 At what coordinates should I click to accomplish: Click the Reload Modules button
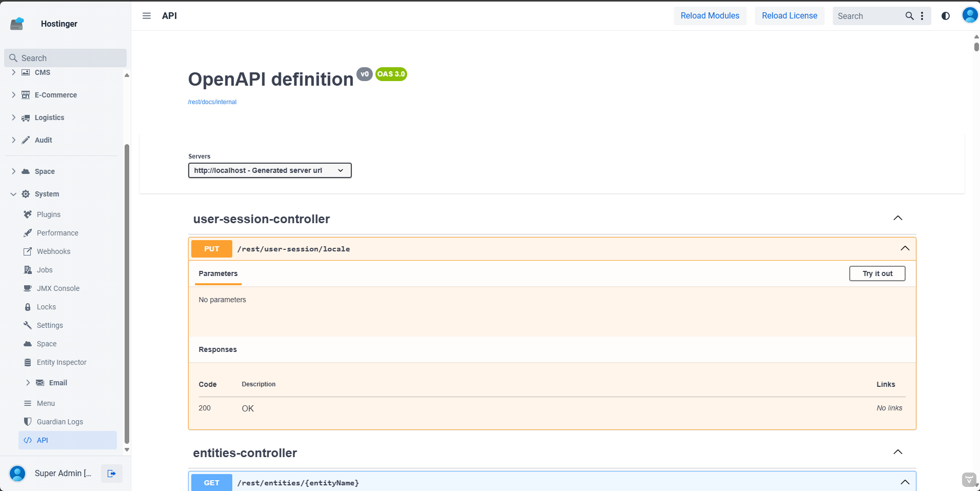pyautogui.click(x=710, y=16)
